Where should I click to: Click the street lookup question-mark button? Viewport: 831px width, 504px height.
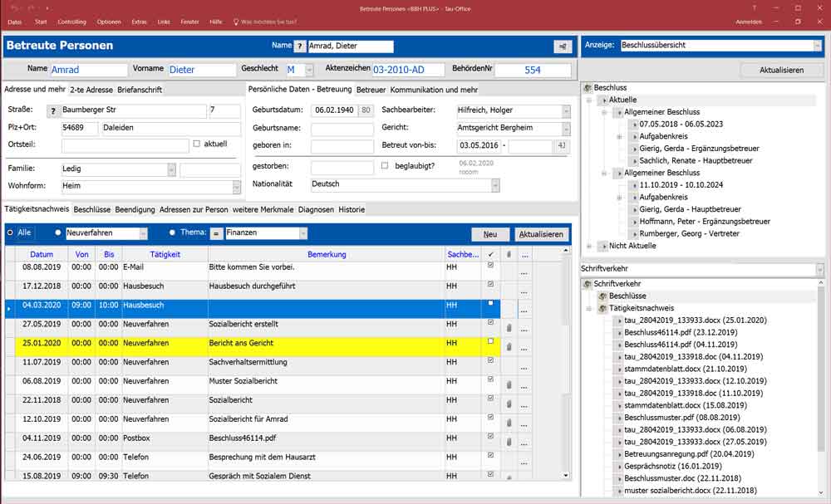pyautogui.click(x=53, y=111)
